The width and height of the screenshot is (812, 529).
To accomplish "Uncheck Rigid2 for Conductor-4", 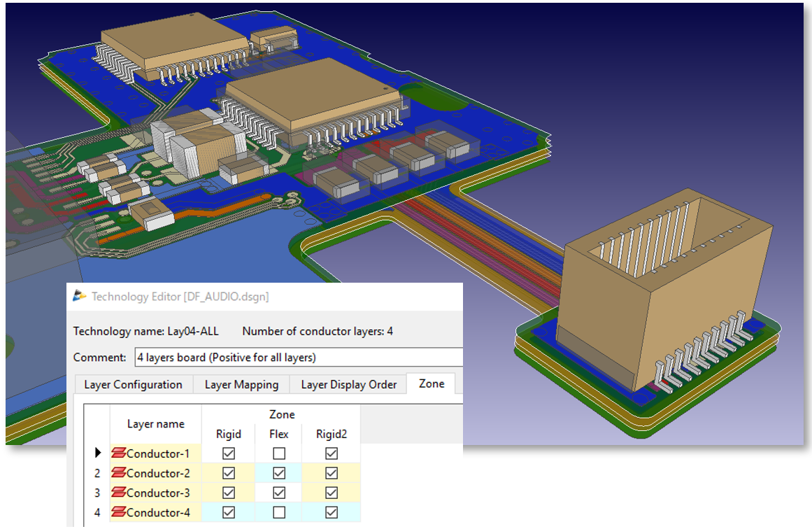I will click(332, 512).
